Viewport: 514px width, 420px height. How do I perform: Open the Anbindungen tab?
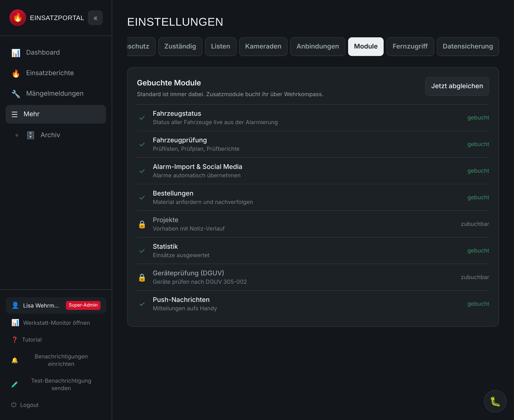[x=318, y=47]
